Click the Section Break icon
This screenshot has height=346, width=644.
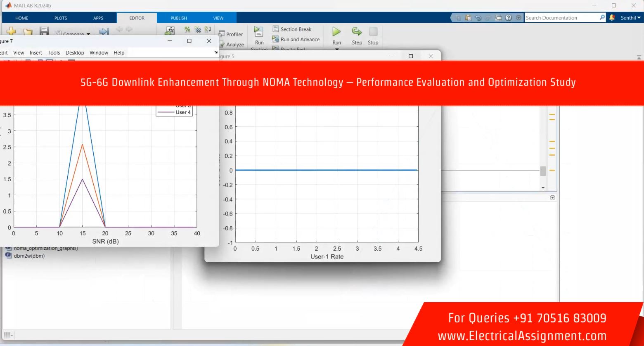pyautogui.click(x=276, y=29)
